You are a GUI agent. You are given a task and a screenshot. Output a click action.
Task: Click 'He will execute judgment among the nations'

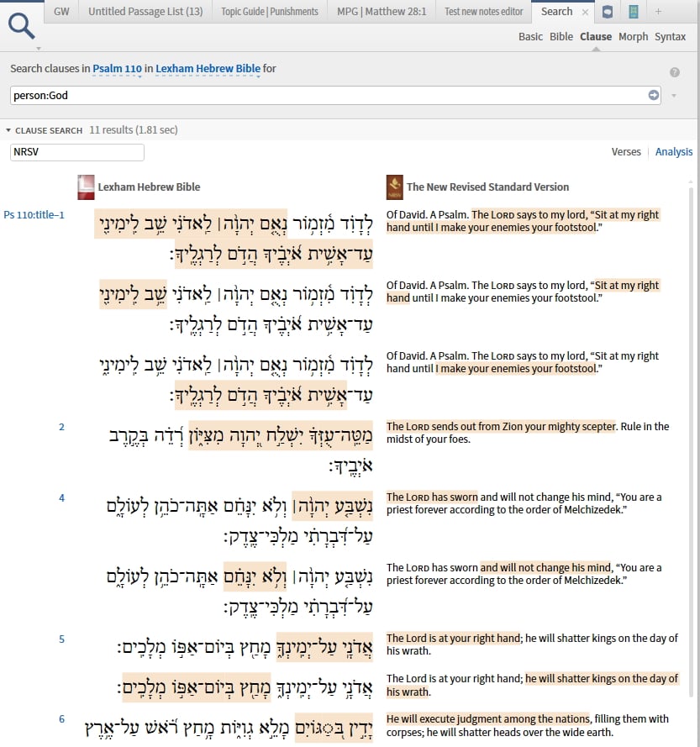click(x=488, y=718)
